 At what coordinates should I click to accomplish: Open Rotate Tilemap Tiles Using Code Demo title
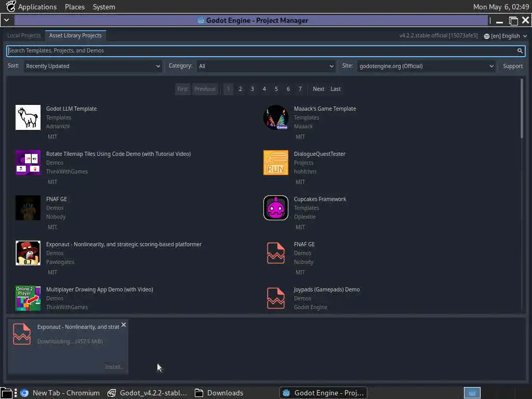click(118, 154)
